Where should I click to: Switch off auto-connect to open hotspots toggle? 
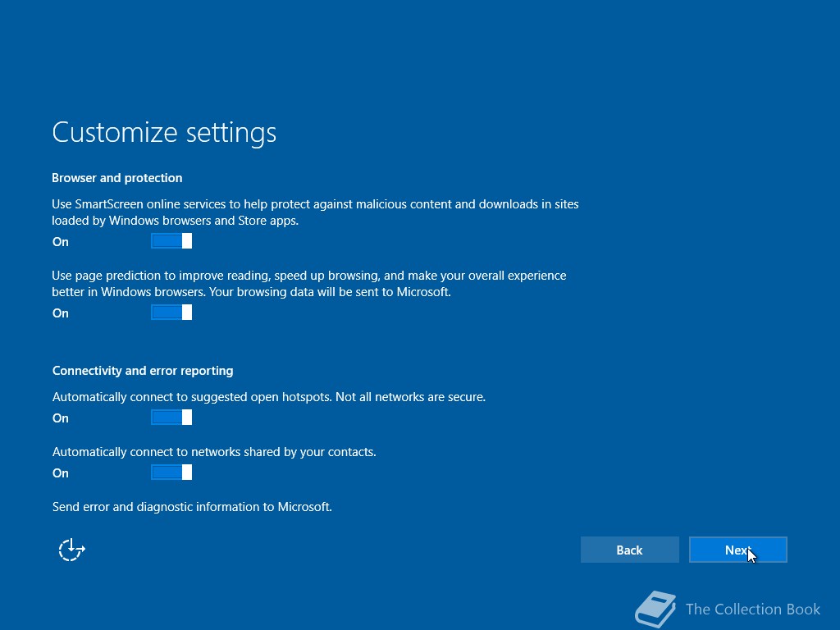tap(171, 418)
